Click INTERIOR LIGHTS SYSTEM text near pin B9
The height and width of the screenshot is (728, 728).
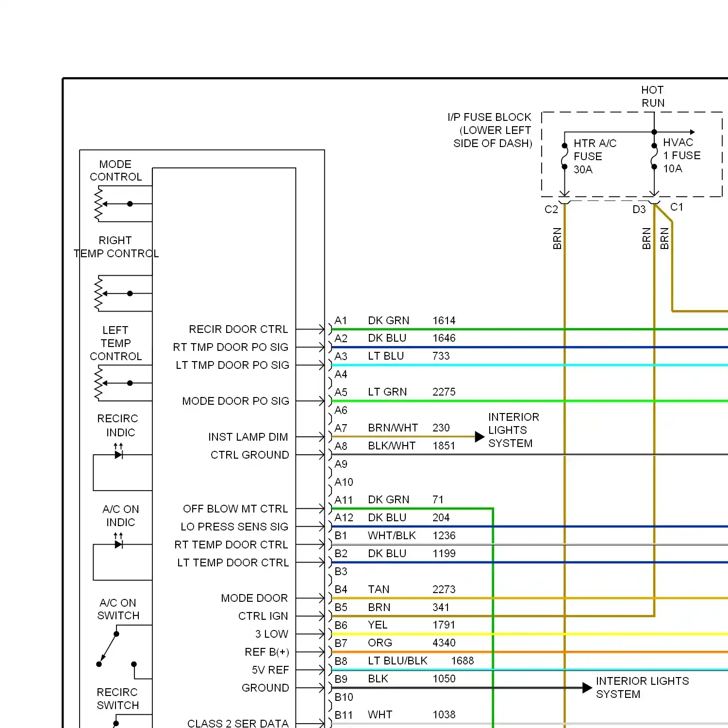coord(642,688)
